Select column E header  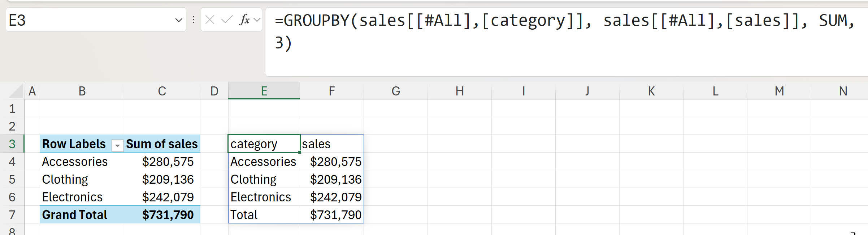point(264,91)
